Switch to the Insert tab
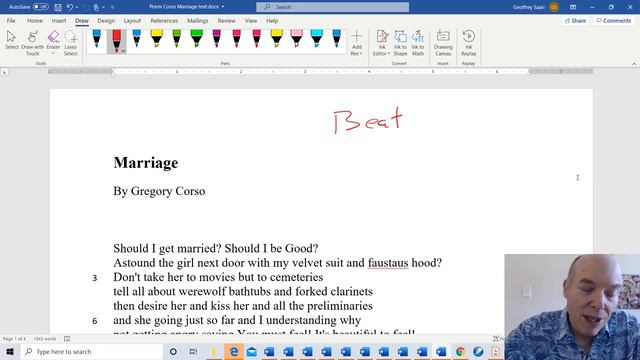This screenshot has width=640, height=360. coord(59,20)
